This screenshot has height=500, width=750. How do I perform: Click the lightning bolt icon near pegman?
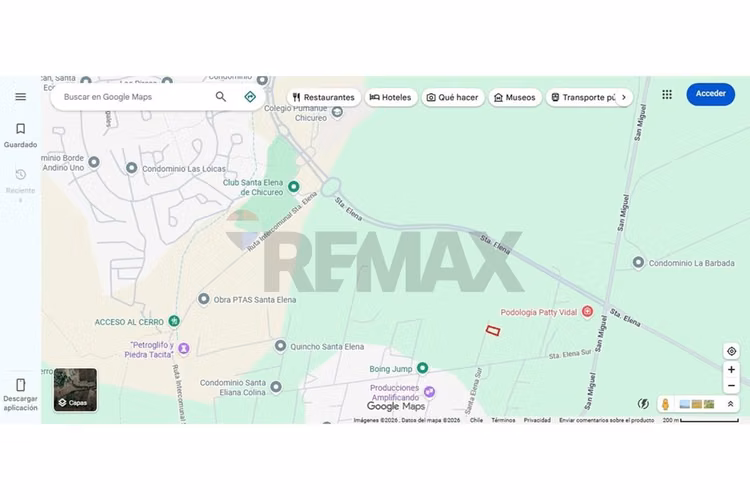coord(643,404)
